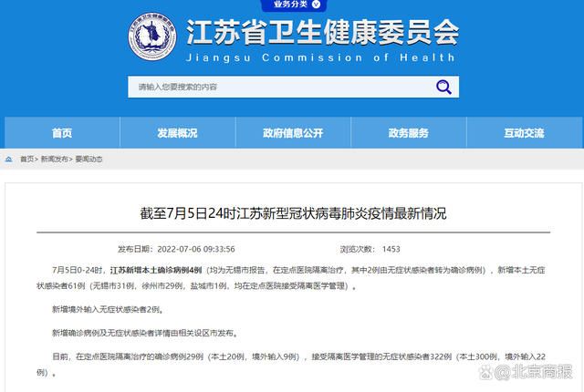Image resolution: width=584 pixels, height=392 pixels.
Task: Open the Jiangsu Health Commission emblem logo
Action: 152,36
